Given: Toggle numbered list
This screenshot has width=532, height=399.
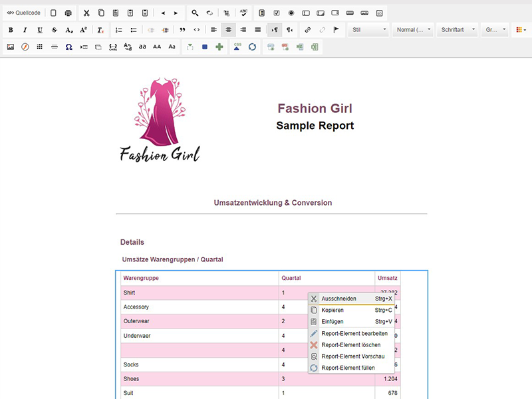Looking at the screenshot, I should point(119,30).
